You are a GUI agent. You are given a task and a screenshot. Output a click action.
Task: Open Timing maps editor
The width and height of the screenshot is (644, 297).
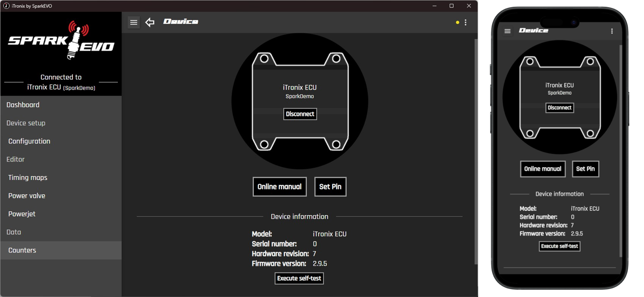tap(28, 178)
